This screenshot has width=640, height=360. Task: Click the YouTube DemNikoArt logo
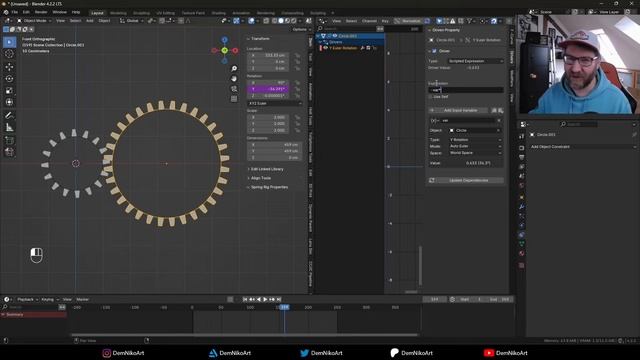489,353
